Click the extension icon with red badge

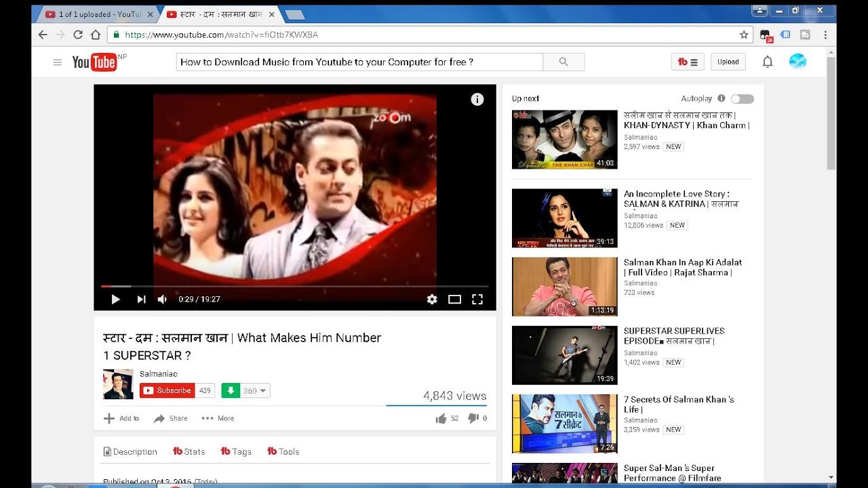(766, 35)
